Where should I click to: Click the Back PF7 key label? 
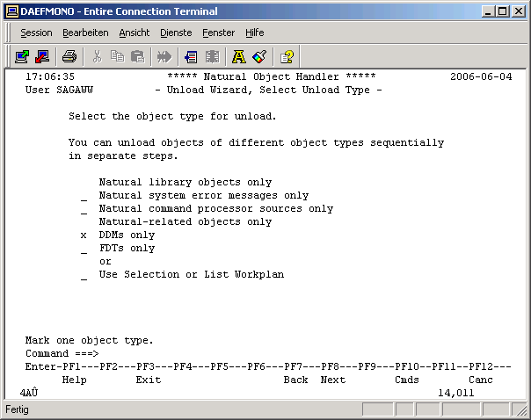296,380
